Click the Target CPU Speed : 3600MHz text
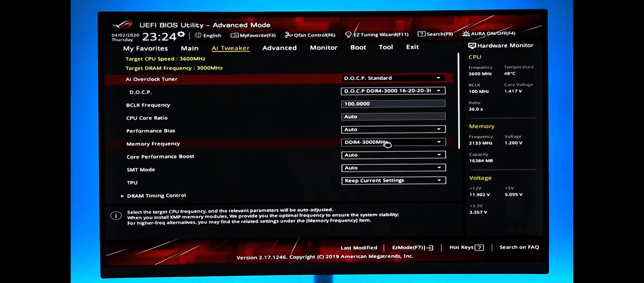The image size is (644, 283). pyautogui.click(x=165, y=59)
